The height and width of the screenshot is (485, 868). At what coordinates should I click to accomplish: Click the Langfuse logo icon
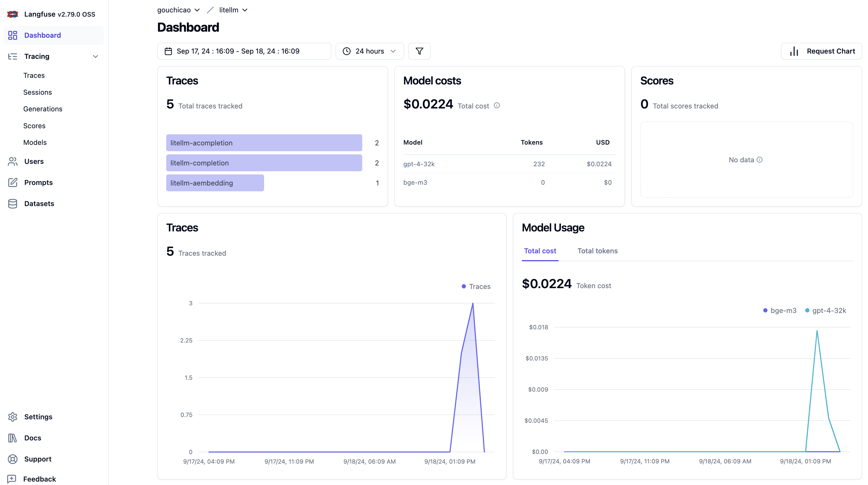[12, 14]
